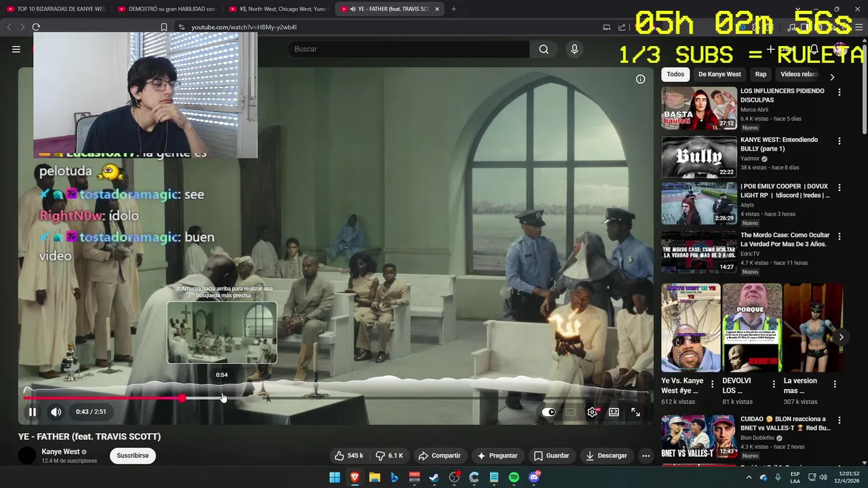Toggle subtitles button in player

[570, 412]
